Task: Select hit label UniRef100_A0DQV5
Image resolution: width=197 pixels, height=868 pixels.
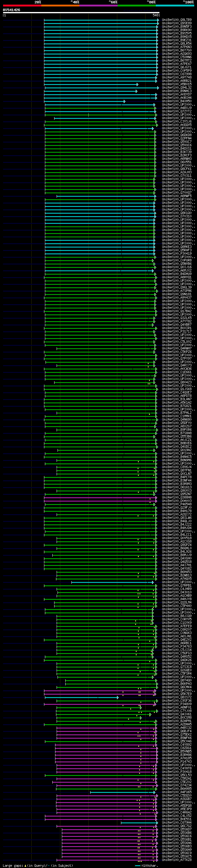Action: 176,125
